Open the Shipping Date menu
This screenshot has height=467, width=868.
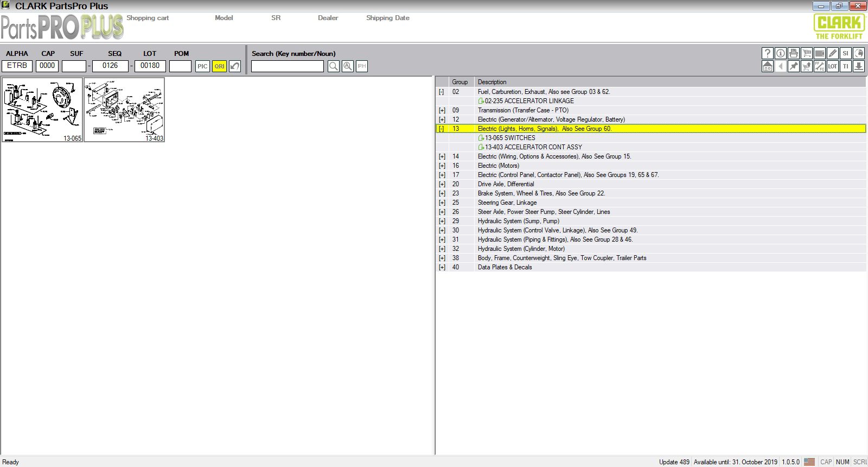tap(388, 18)
